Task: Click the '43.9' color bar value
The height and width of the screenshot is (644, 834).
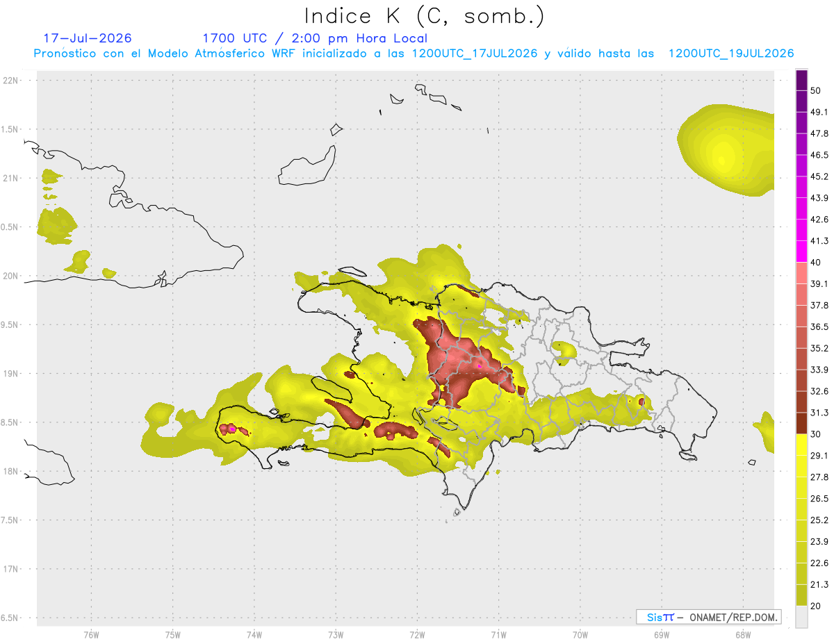Action: click(819, 198)
